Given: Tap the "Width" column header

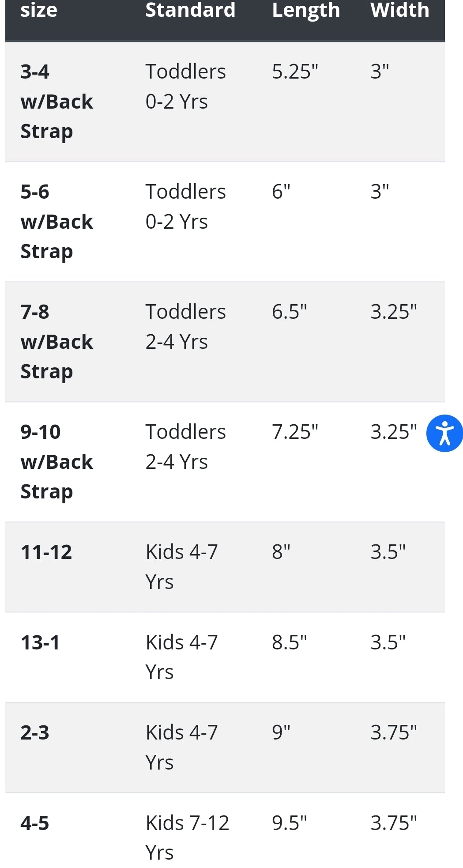Looking at the screenshot, I should pyautogui.click(x=400, y=10).
